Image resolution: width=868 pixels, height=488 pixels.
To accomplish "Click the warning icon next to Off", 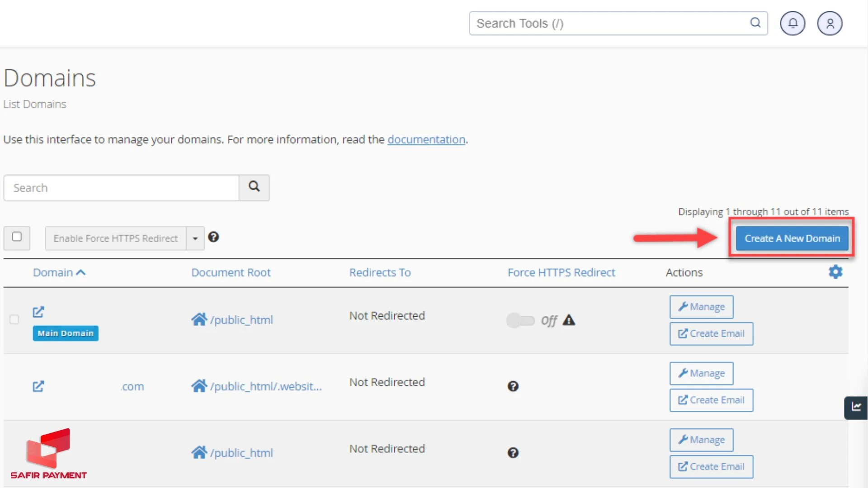I will point(569,320).
